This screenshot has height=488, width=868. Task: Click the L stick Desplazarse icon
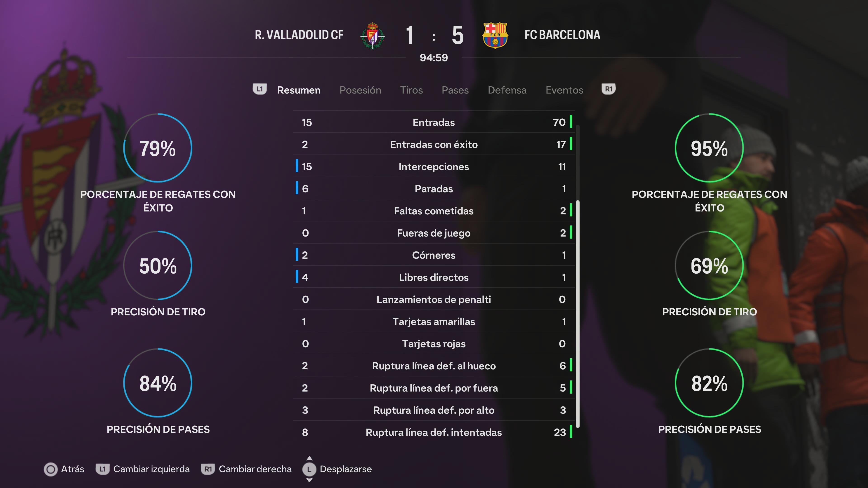click(x=309, y=469)
